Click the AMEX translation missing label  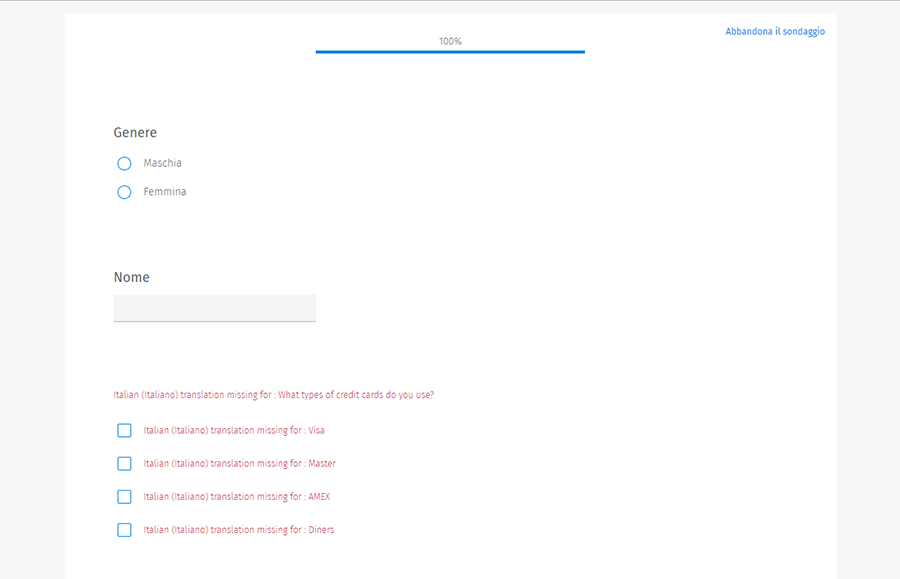point(237,497)
